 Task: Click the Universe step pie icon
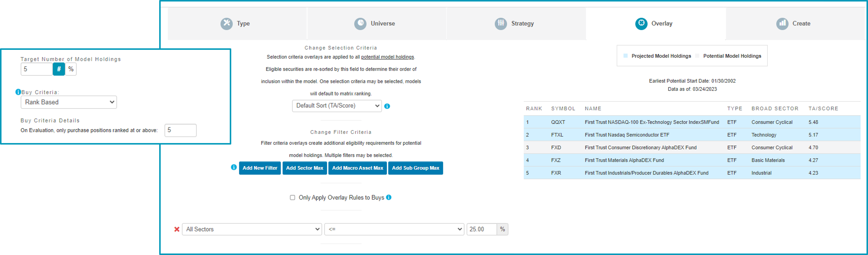point(360,24)
